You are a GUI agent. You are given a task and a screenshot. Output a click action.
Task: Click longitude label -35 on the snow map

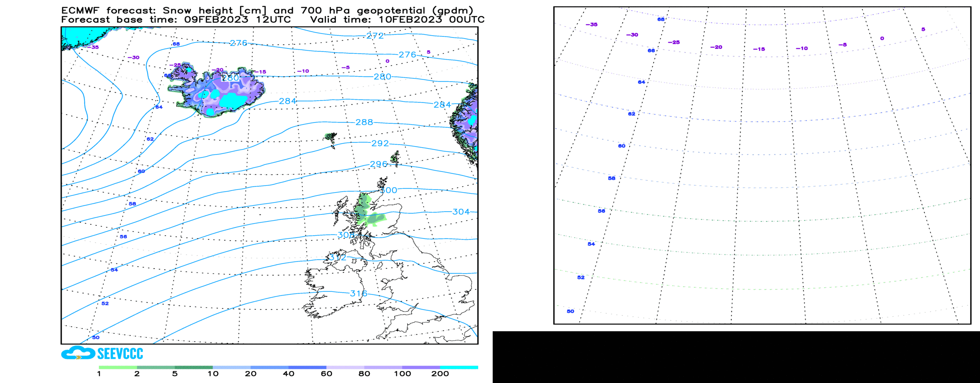point(93,47)
